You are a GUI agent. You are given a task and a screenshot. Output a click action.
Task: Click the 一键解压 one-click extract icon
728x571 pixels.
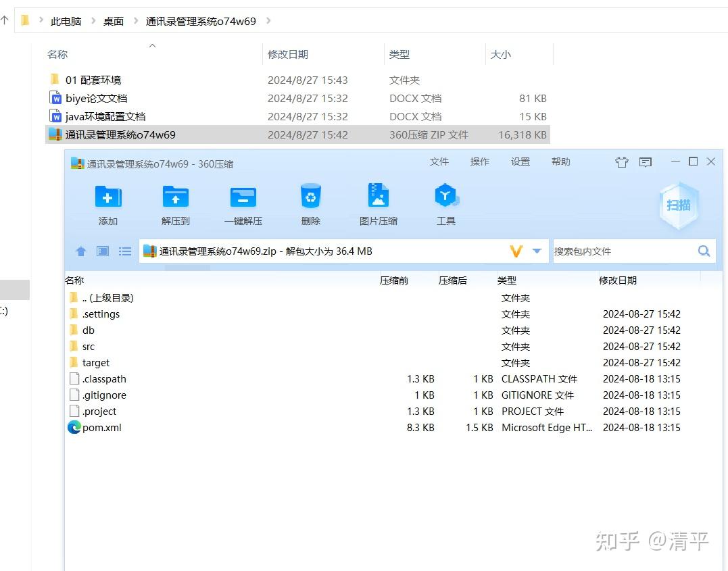243,197
